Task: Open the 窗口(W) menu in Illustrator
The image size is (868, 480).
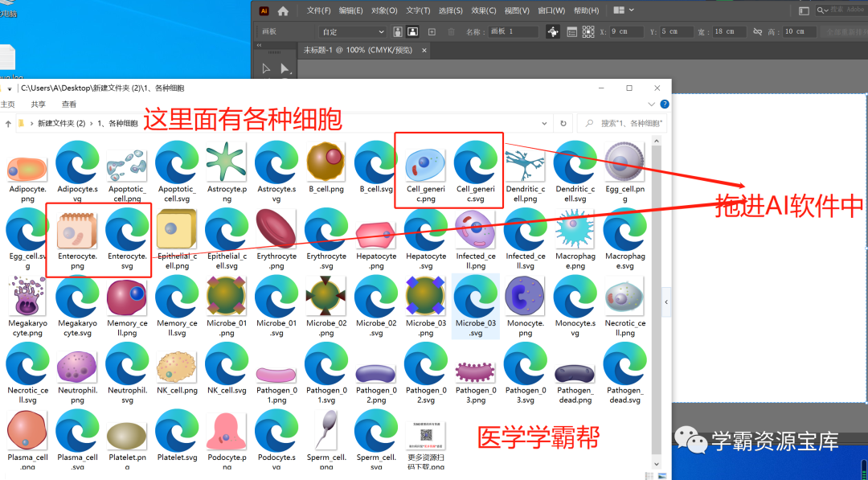Action: (551, 10)
